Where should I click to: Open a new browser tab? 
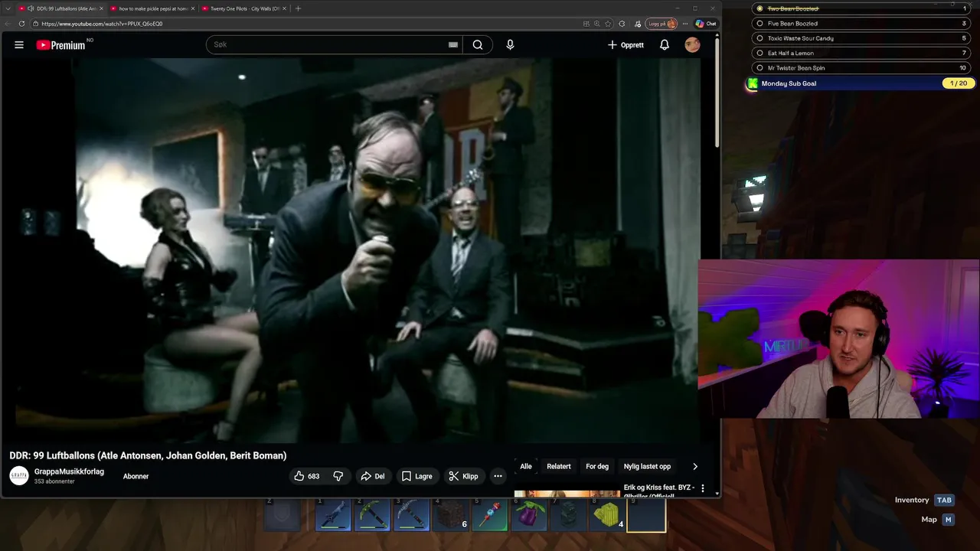[x=298, y=8]
